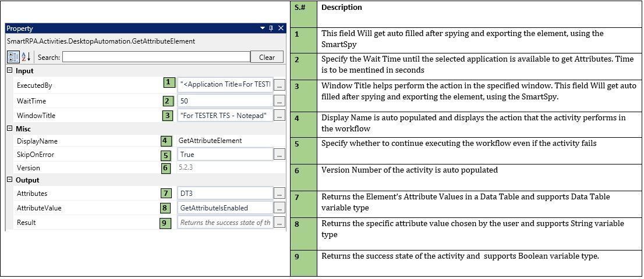Image resolution: width=644 pixels, height=279 pixels.
Task: Collapse the Input section
Action: pyautogui.click(x=9, y=71)
